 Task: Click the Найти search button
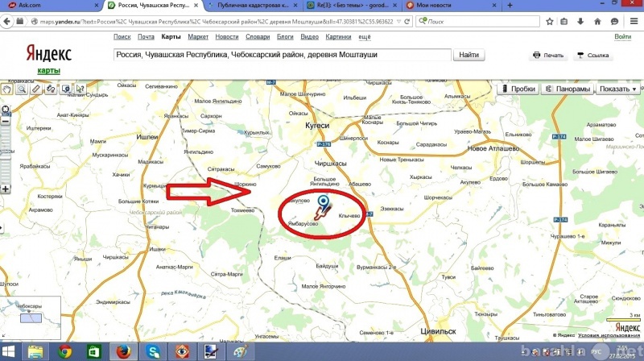point(469,55)
